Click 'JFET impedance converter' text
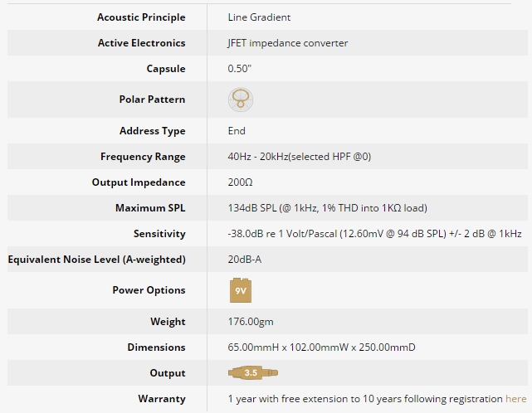Viewport: 532px width, 413px height. tap(288, 43)
